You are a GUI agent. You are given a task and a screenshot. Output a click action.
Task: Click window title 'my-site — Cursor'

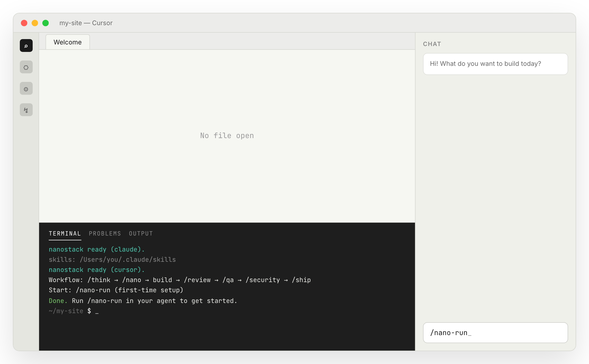[86, 23]
